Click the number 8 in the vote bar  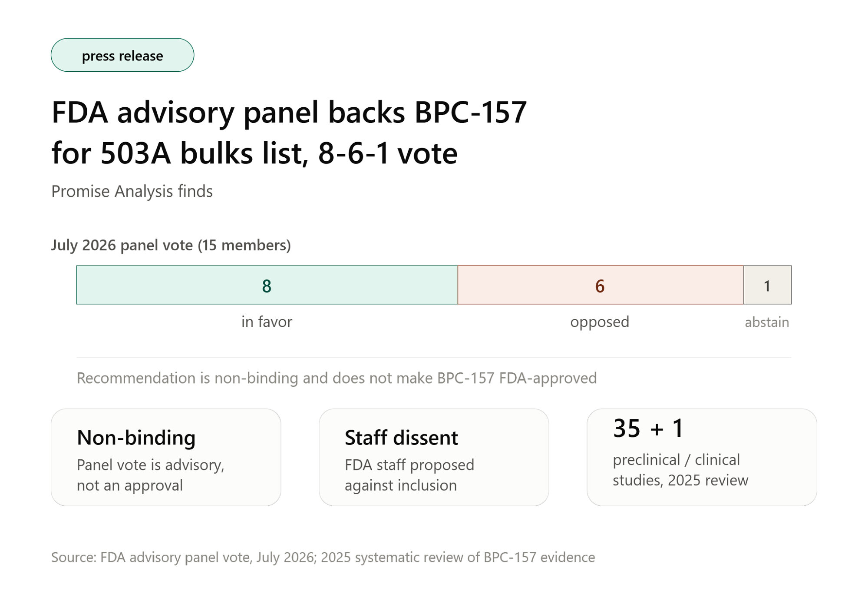[267, 286]
